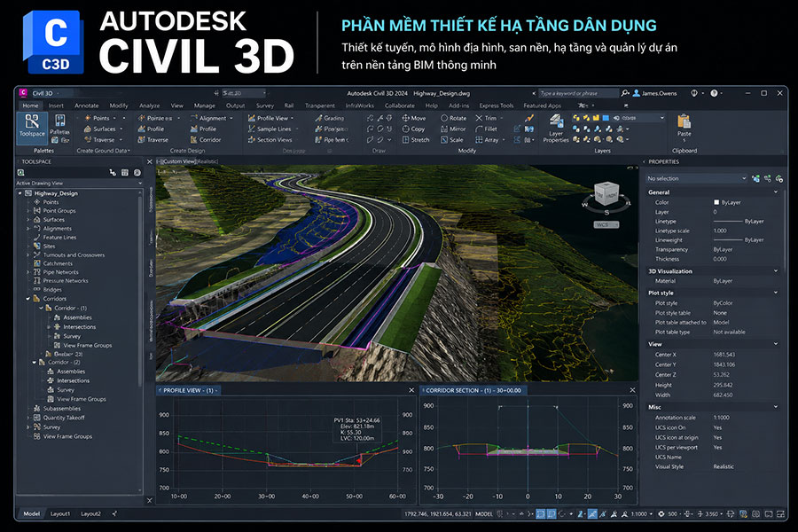Toggle the second highlighted status bar grid button
The width and height of the screenshot is (798, 532).
tap(552, 514)
